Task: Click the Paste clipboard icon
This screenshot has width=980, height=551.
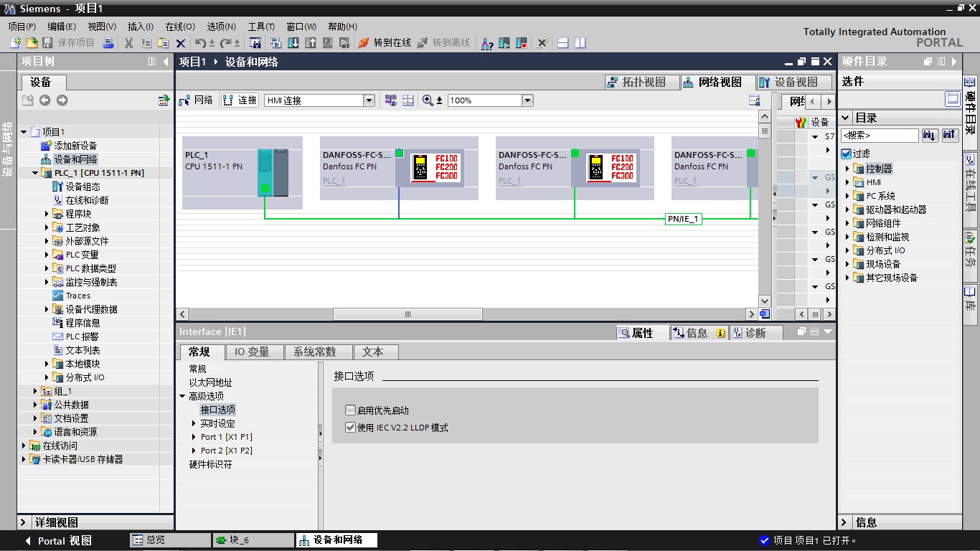Action: click(163, 43)
